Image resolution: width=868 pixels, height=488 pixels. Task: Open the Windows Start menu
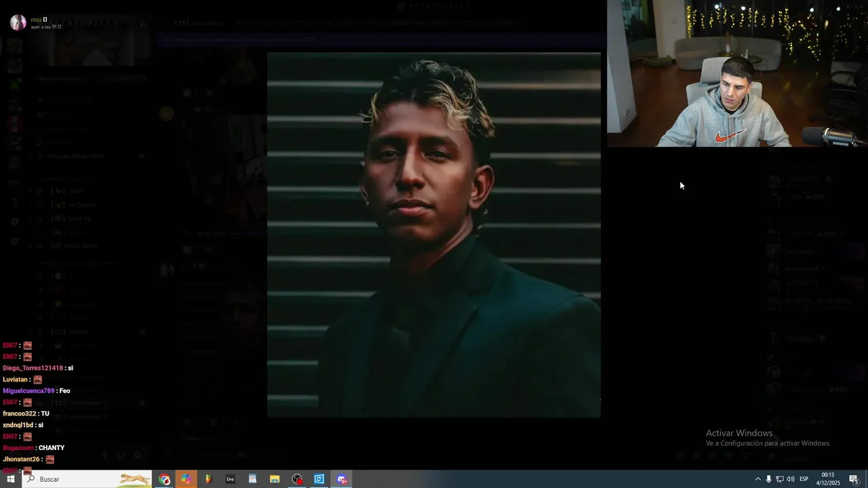point(10,479)
